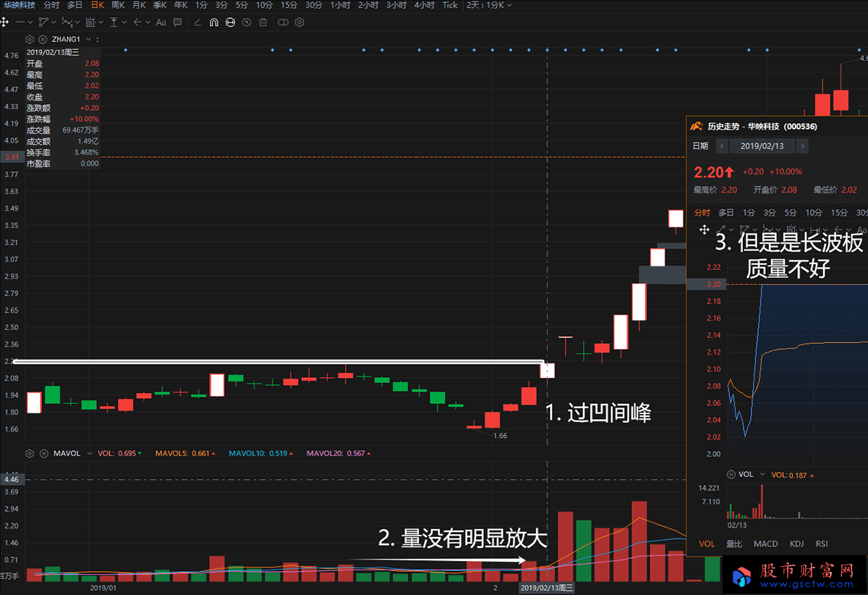
Task: Switch to 分时 view in main tab bar
Action: [x=51, y=5]
